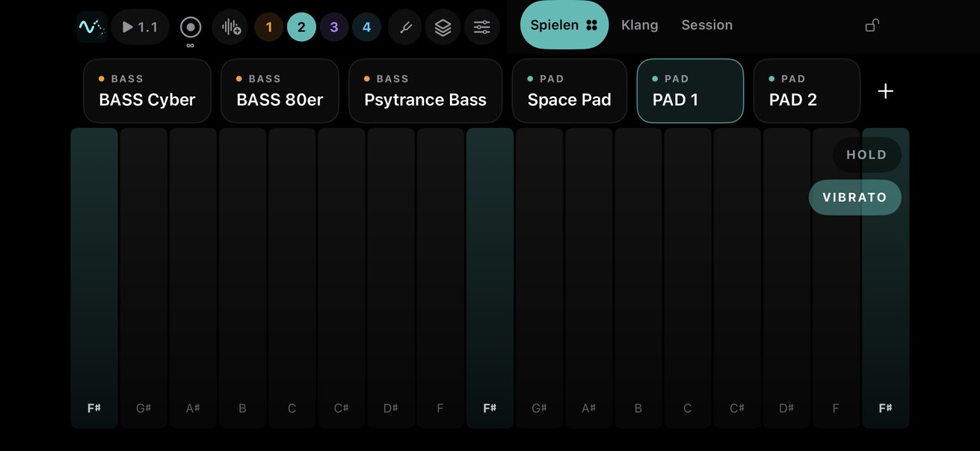Play the first G# key strip

[x=144, y=278]
